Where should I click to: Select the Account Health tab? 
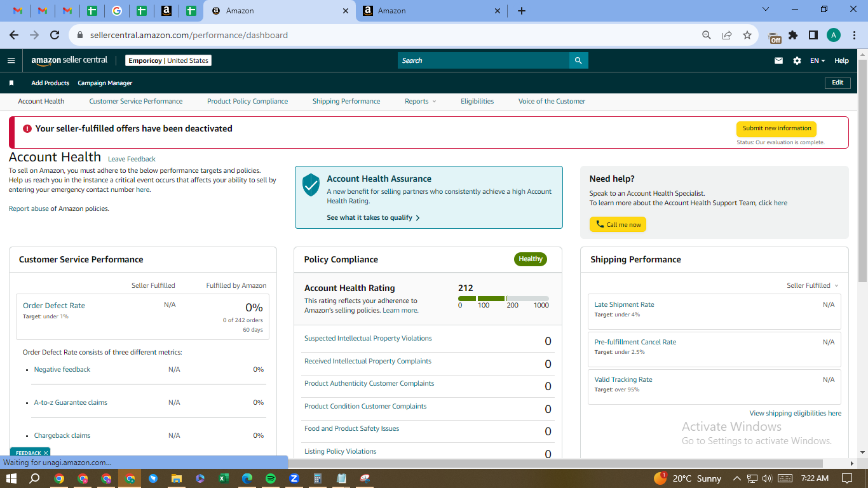point(41,102)
